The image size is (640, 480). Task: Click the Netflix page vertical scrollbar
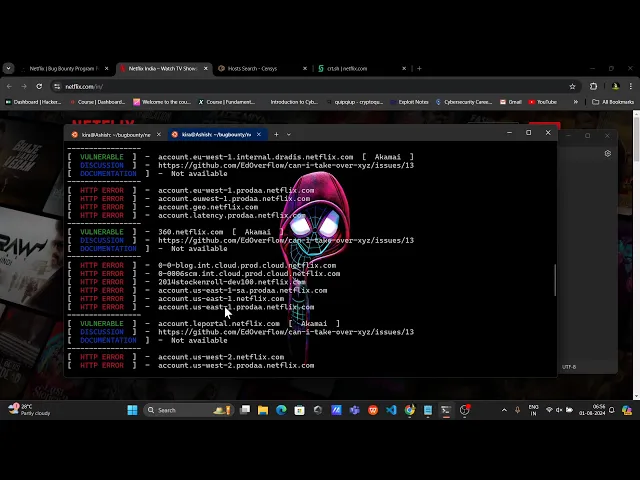coord(637,137)
